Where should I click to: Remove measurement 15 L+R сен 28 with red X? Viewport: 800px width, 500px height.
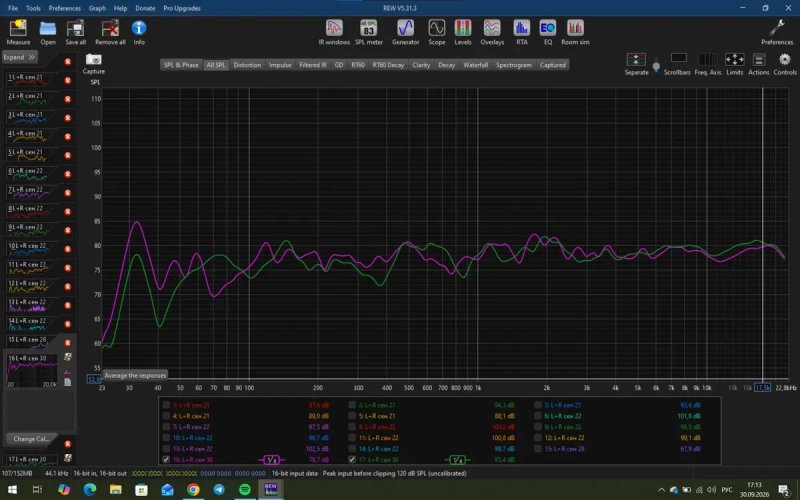click(67, 343)
